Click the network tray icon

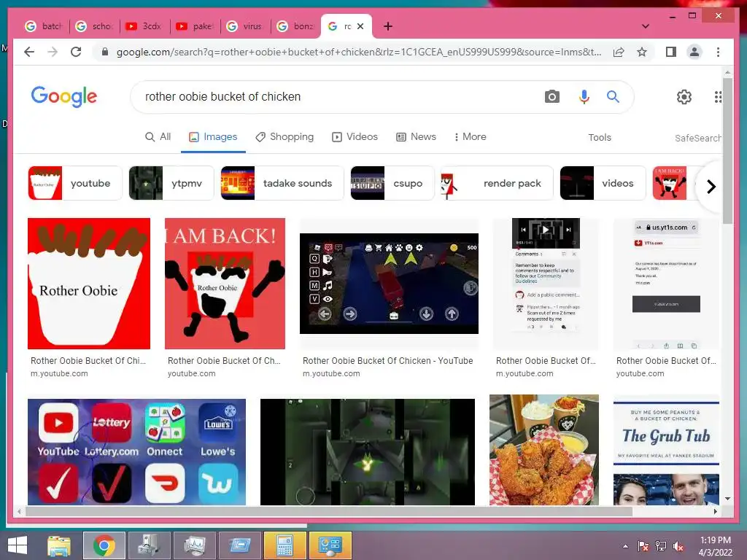661,546
